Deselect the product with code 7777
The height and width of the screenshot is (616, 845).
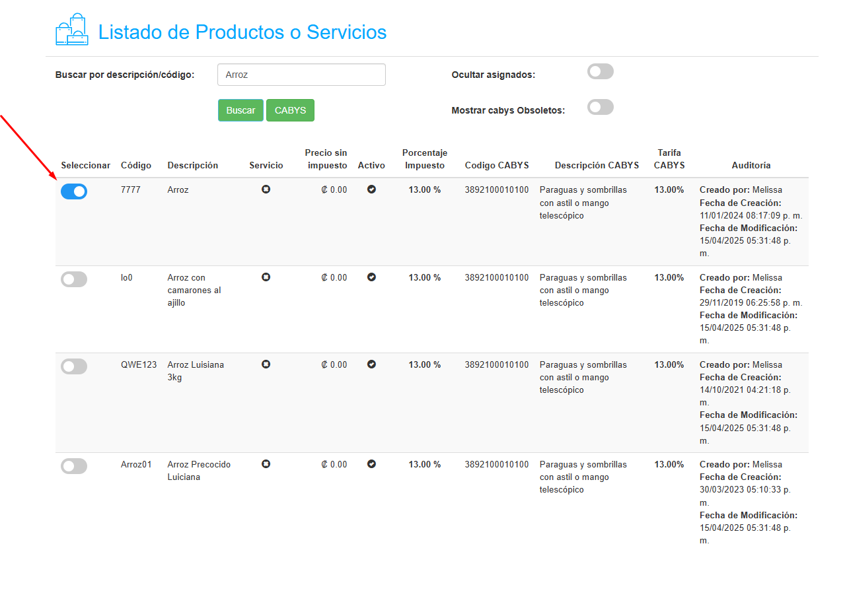point(74,191)
